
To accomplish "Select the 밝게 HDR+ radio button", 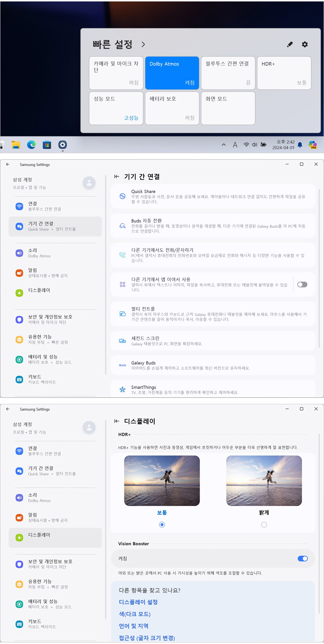I will pos(264,525).
